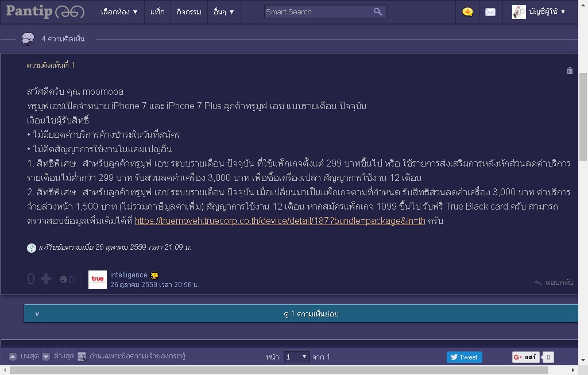Click the scroll-right arrow of horizontal scrollbar
Viewport: 588px width, 375px height.
coord(572,370)
